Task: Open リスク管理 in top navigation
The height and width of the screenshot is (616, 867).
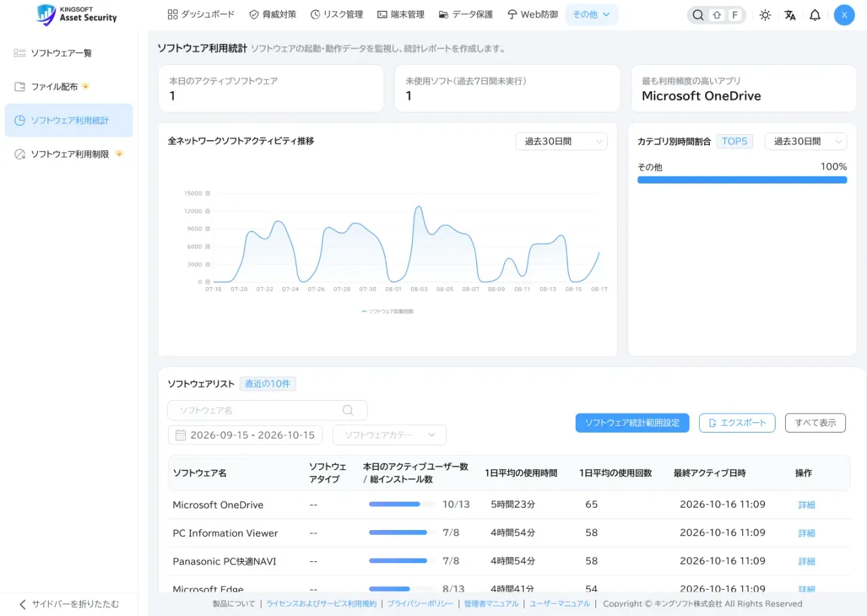Action: point(337,14)
